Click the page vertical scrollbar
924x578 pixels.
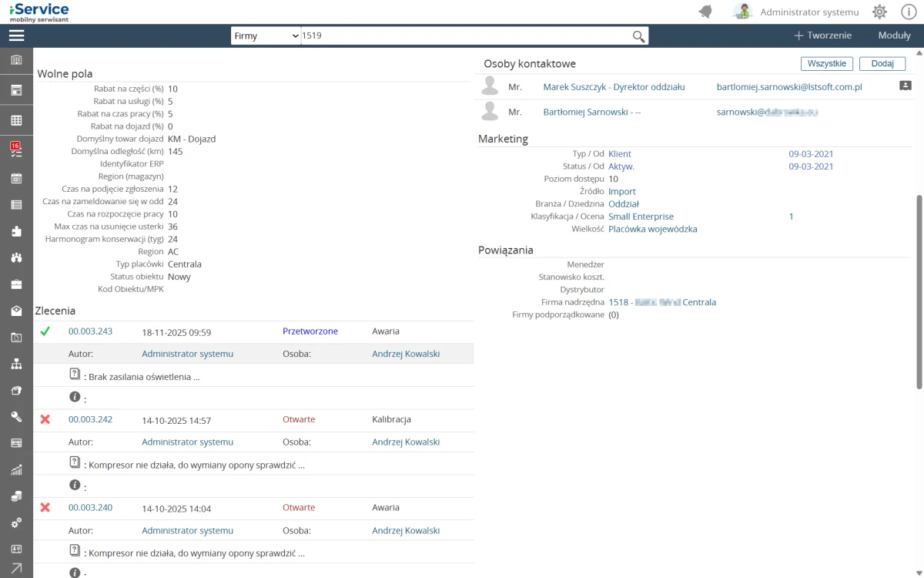pos(919,293)
